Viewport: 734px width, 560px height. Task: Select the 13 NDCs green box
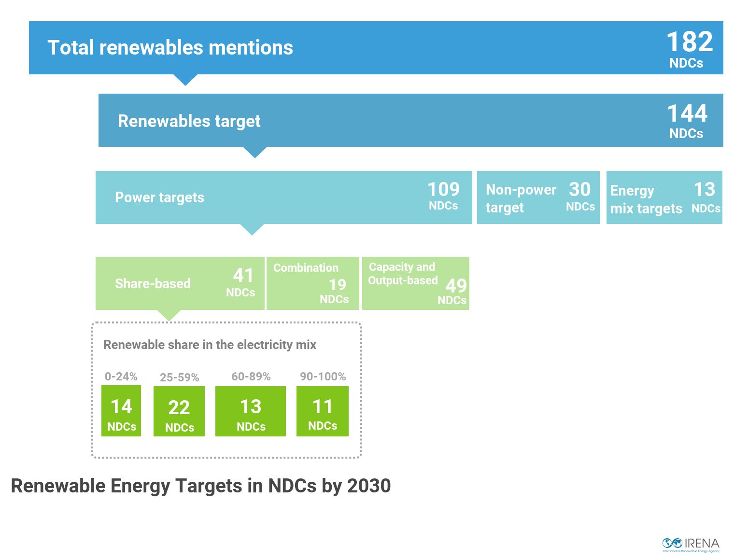click(x=251, y=411)
